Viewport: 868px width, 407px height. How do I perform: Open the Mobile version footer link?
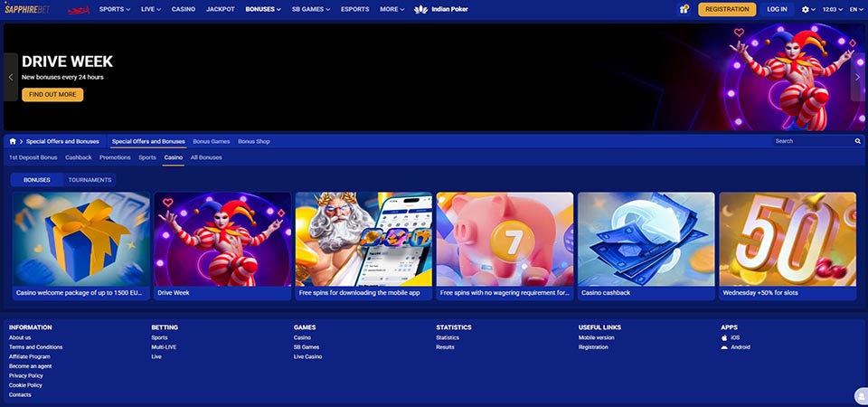click(596, 337)
